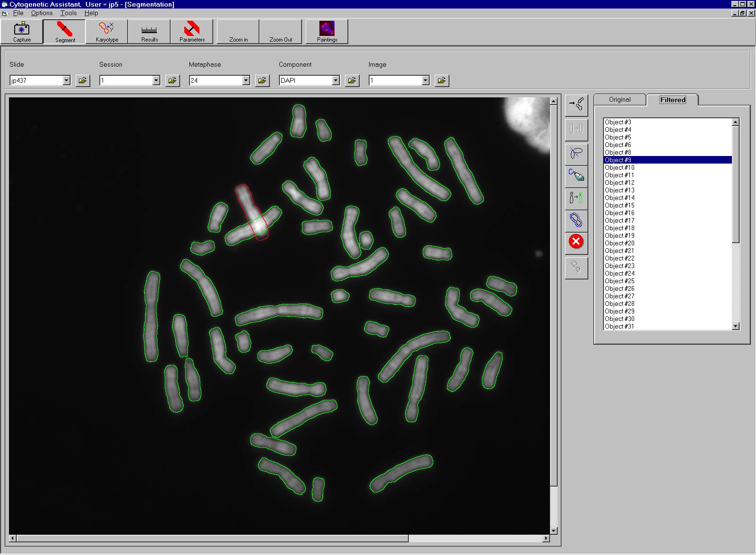756x555 pixels.
Task: Click the image horizontal scroll-right arrow
Action: click(546, 538)
